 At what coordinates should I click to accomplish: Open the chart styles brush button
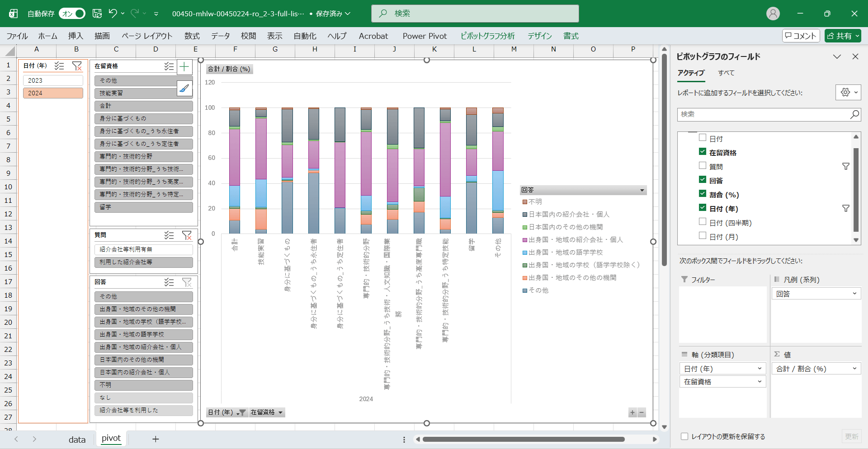(184, 89)
